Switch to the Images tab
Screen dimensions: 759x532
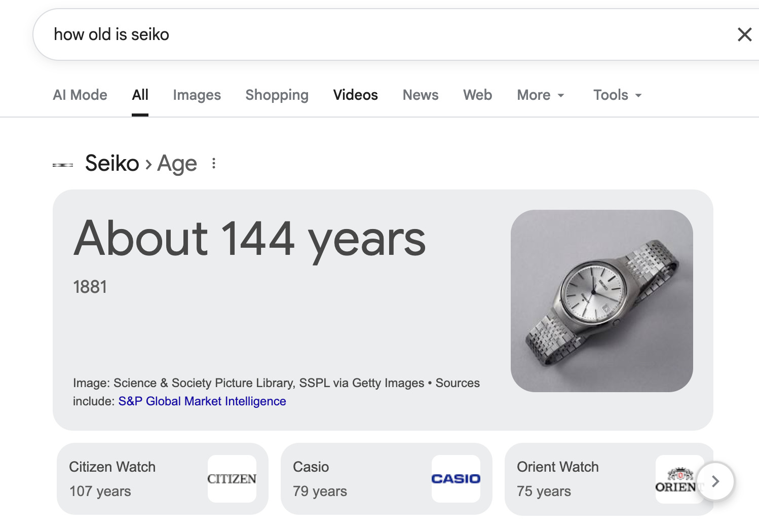coord(197,95)
